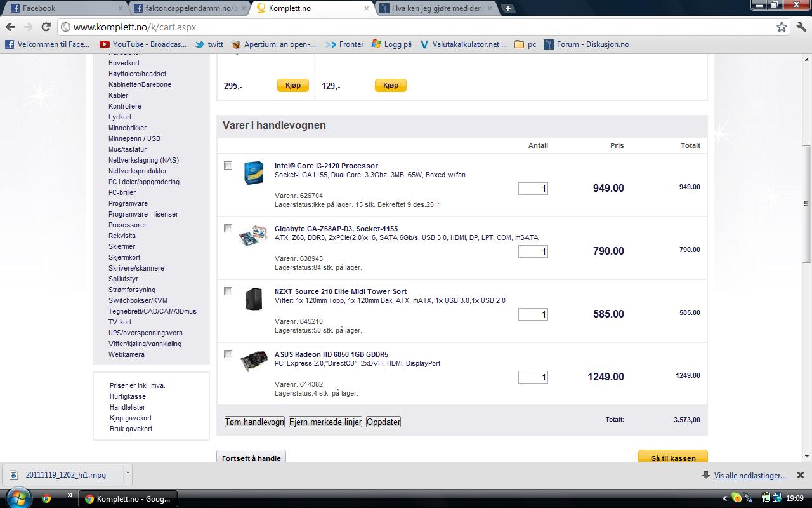Viewport: 812px width, 508px height.
Task: Click the NZXT tower case image
Action: [254, 299]
